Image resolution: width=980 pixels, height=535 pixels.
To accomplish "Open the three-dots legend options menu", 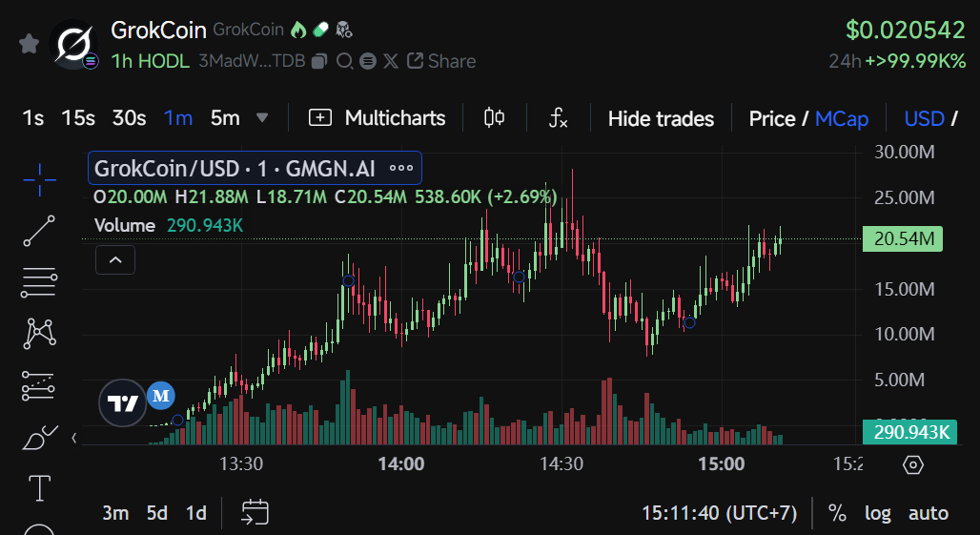I will [x=401, y=168].
